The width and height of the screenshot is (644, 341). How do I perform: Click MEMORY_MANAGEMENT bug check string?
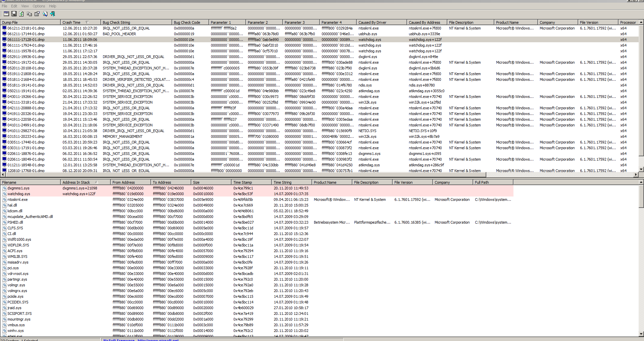pyautogui.click(x=122, y=136)
